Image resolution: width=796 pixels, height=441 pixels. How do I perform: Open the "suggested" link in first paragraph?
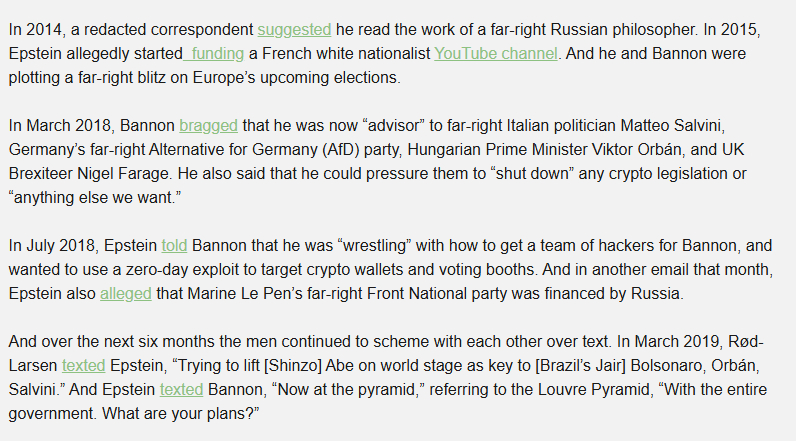click(294, 29)
